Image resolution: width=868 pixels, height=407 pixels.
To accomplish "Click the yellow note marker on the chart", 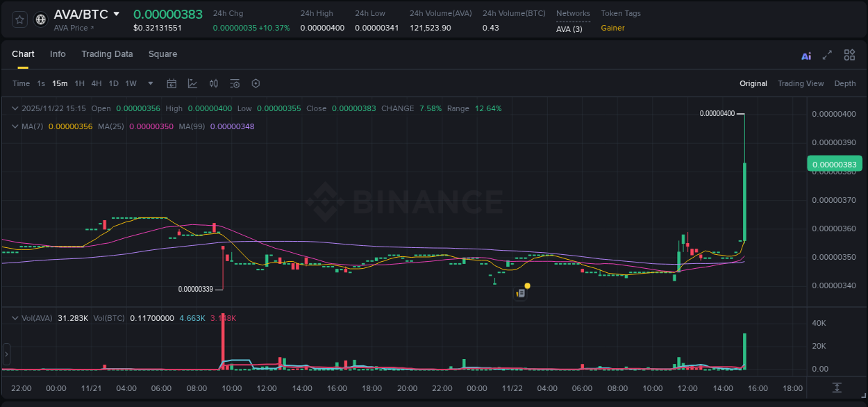I will (x=526, y=286).
